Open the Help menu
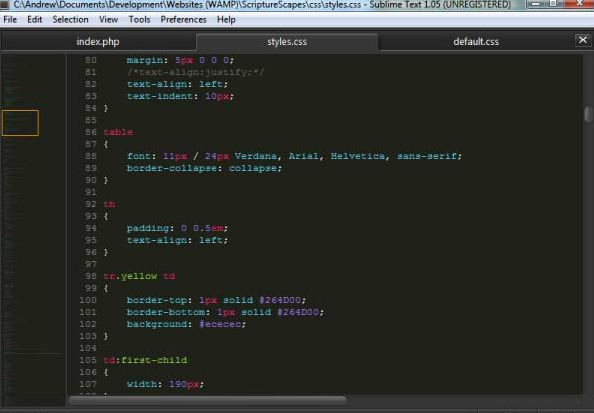This screenshot has height=413, width=594. pyautogui.click(x=226, y=19)
